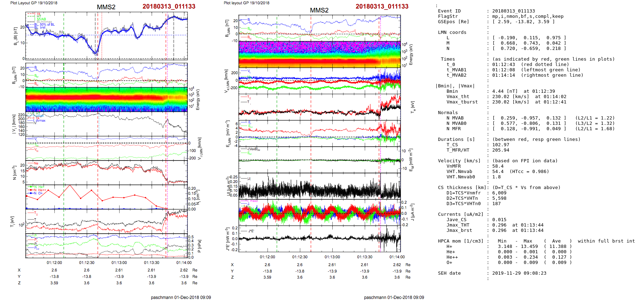Click the 'Jmax_brst' row label
The height and width of the screenshot is (300, 644).
[459, 230]
